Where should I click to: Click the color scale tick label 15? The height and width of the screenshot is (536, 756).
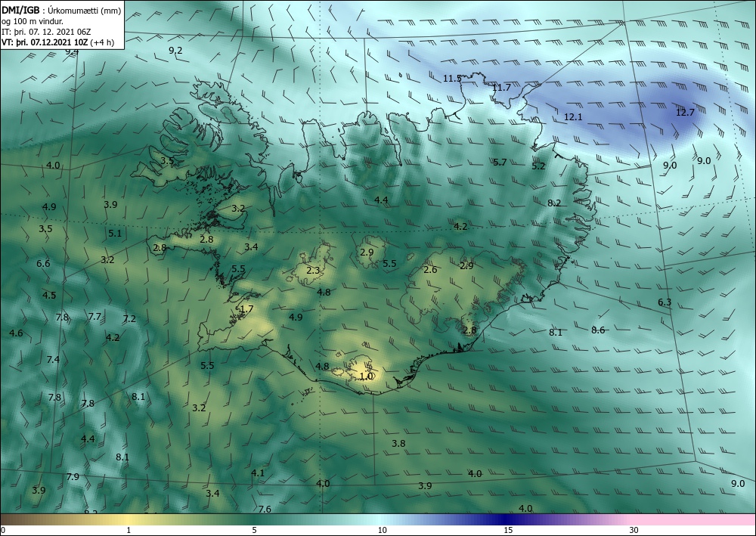(x=508, y=531)
